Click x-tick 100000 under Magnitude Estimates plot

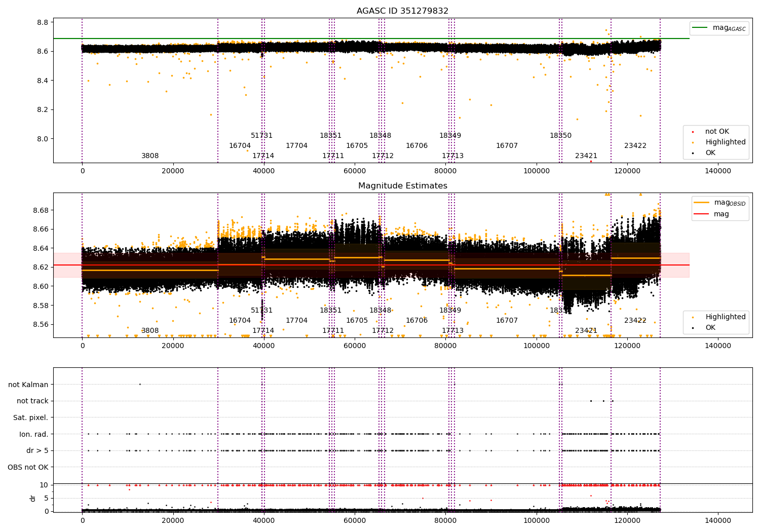[x=537, y=346]
